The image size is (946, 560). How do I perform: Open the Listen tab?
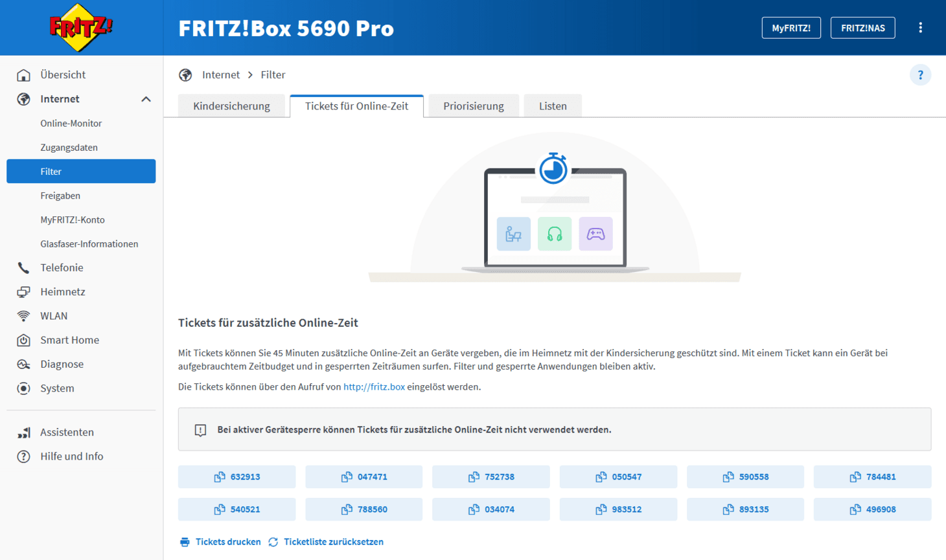coord(553,106)
